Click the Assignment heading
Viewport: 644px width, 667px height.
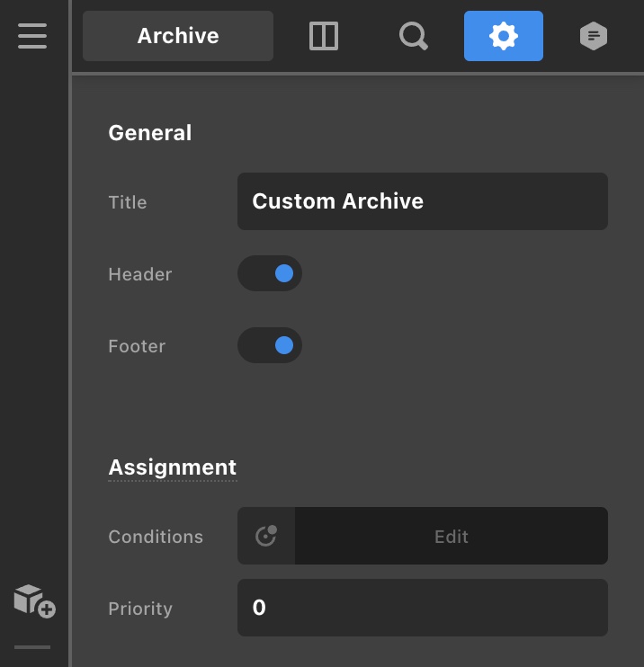coord(173,467)
